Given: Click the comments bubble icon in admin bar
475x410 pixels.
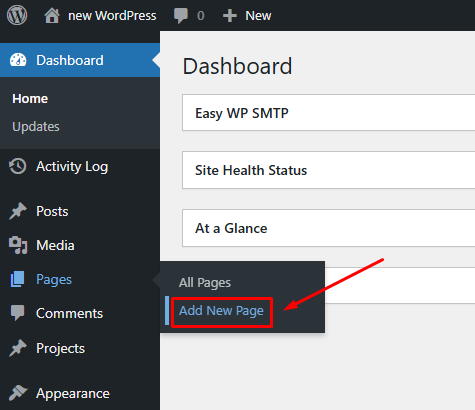Looking at the screenshot, I should tap(181, 16).
